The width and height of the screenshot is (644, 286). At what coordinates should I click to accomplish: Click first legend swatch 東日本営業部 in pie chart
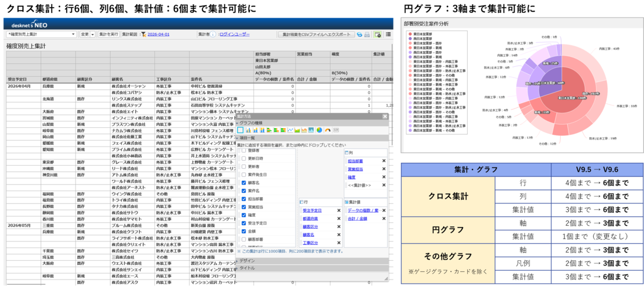click(409, 34)
